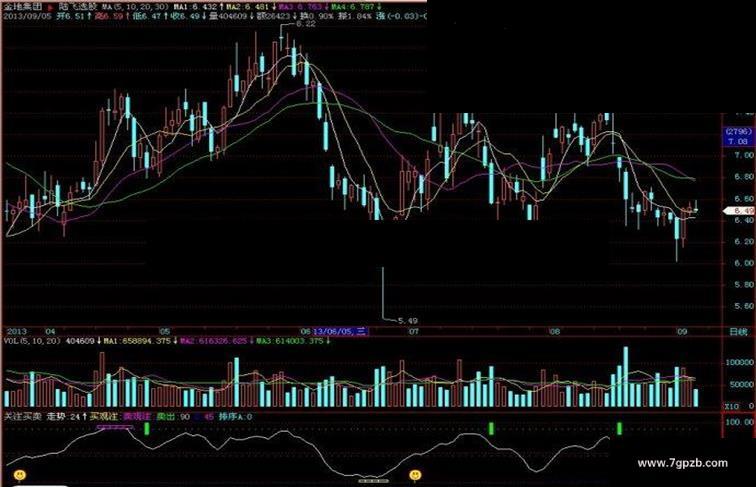
Task: Click the low price marker 5.49
Action: [408, 321]
